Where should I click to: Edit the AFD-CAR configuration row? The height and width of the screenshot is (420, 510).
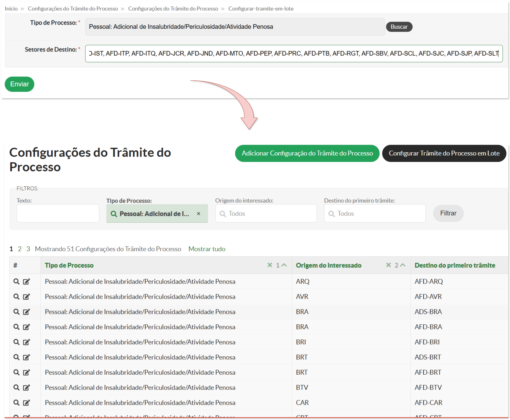[x=27, y=403]
